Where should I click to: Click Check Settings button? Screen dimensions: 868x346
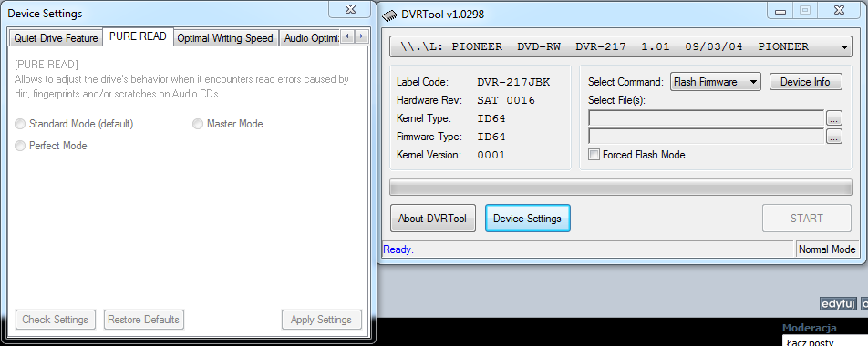pos(56,320)
